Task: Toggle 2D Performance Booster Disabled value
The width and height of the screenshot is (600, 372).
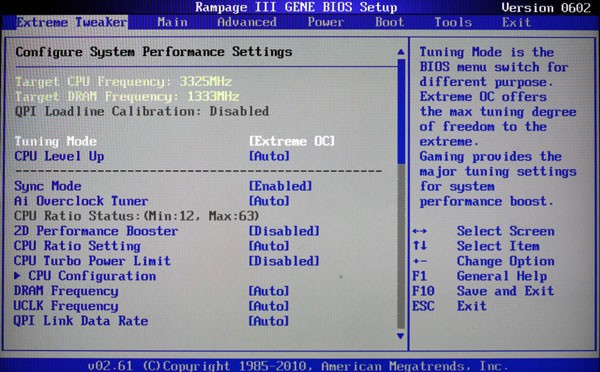Action: tap(284, 231)
